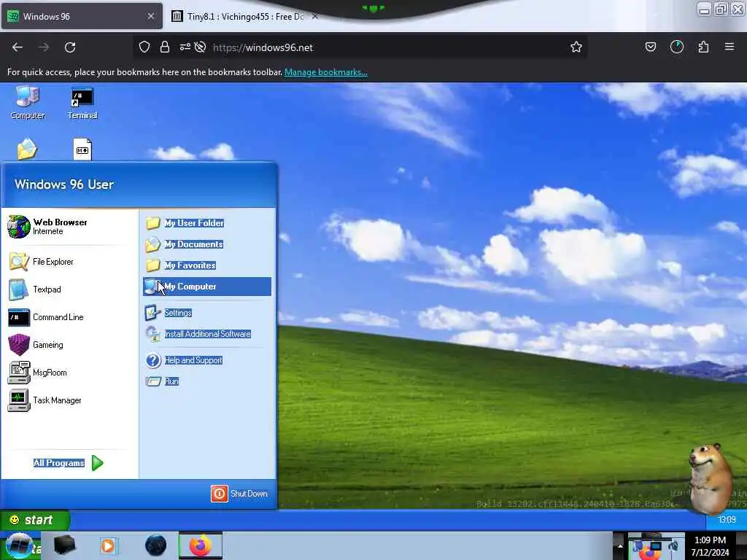The image size is (747, 560).
Task: Open the media player taskbar icon
Action: click(x=108, y=545)
